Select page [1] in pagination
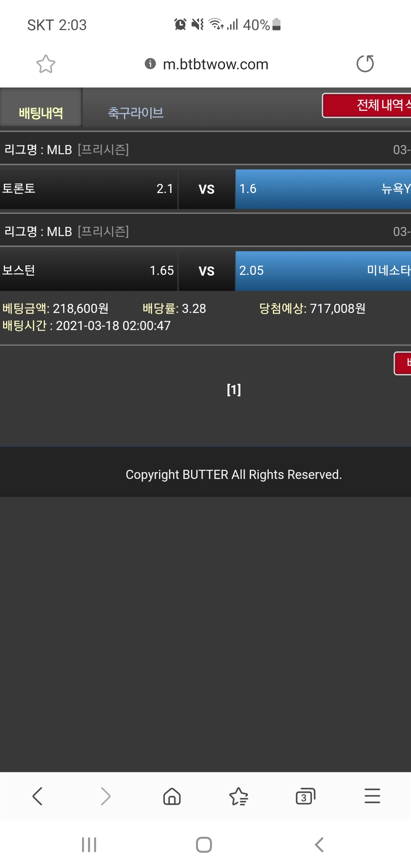Screen dimensions: 411x868 click(x=234, y=389)
